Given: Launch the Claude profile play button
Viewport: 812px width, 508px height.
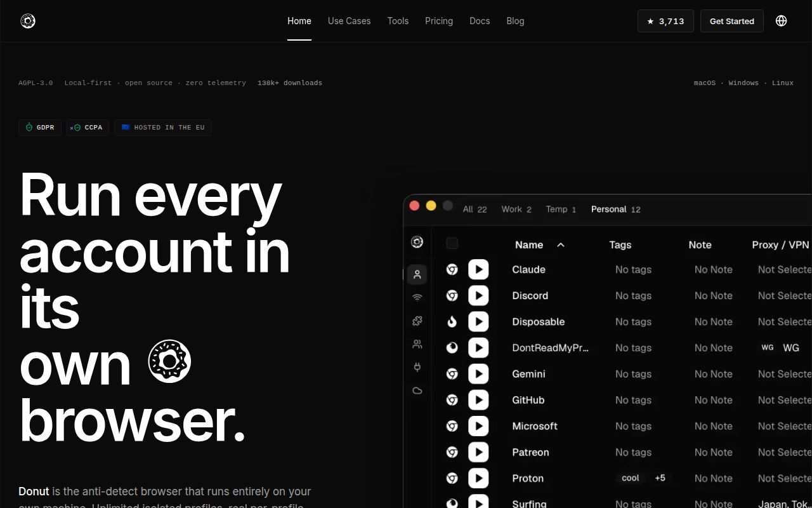Looking at the screenshot, I should pyautogui.click(x=478, y=269).
